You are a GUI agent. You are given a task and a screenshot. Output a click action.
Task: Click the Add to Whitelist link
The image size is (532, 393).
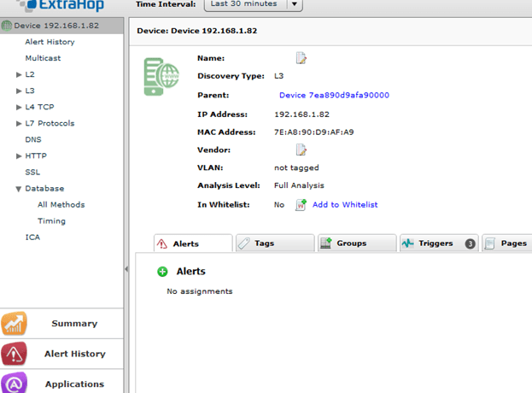[x=344, y=205]
